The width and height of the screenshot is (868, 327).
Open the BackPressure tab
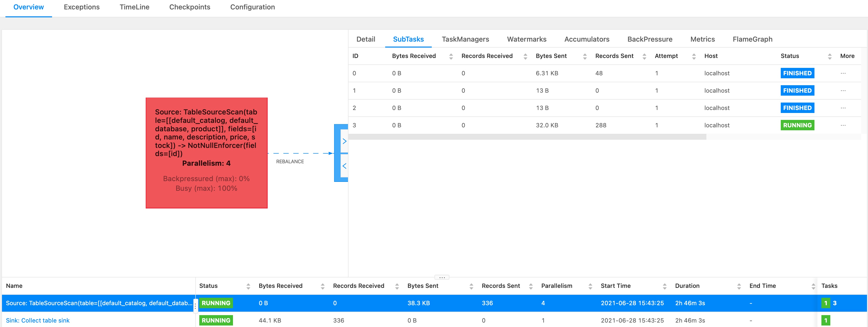click(x=649, y=39)
